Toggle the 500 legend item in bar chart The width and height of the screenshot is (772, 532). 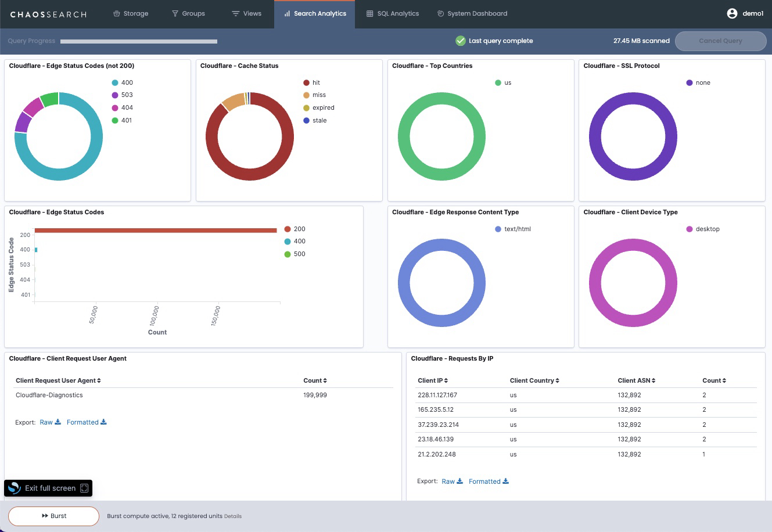click(x=295, y=254)
